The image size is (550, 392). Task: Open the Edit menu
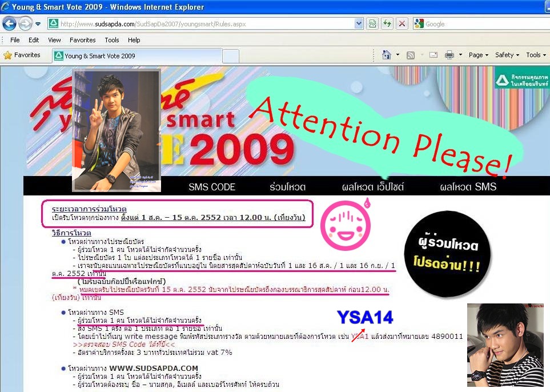34,40
